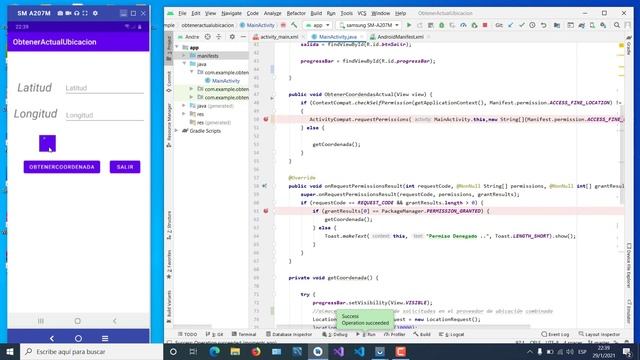Click Cortana circle icon in taskbar
Viewport: 640px width, 360px height.
pyautogui.click(x=173, y=351)
